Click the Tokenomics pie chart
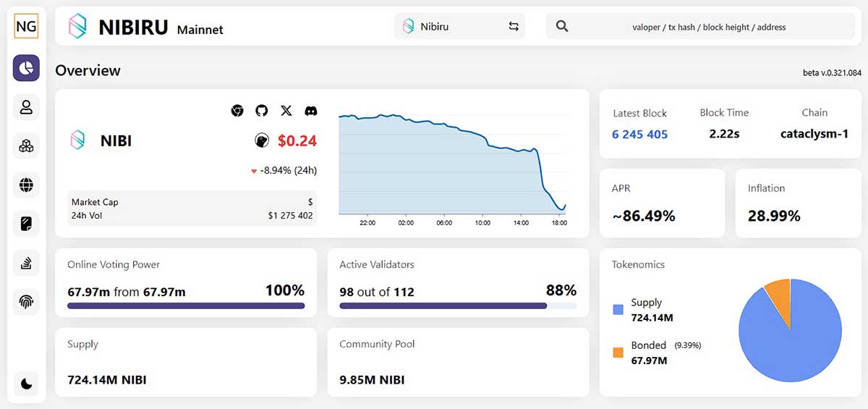868x409 pixels. pos(790,331)
